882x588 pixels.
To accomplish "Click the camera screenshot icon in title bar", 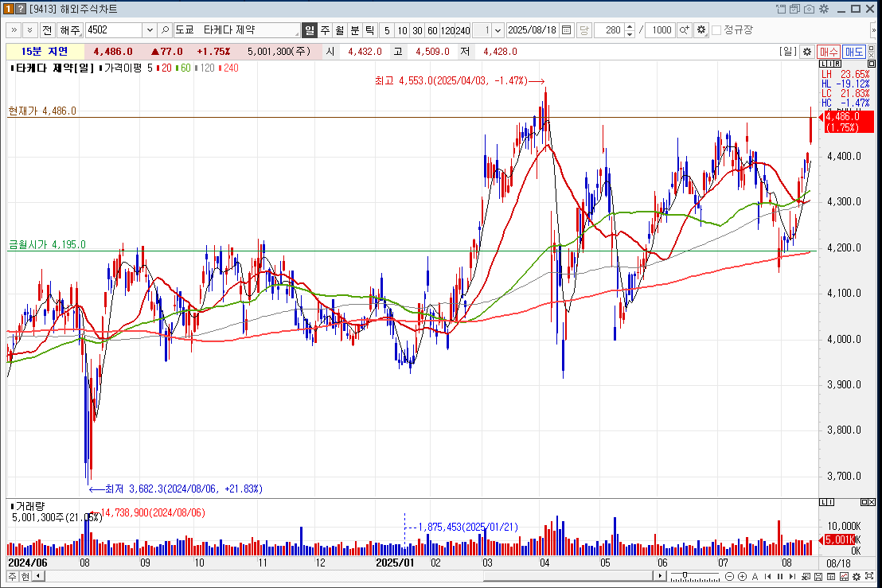I will (x=809, y=9).
